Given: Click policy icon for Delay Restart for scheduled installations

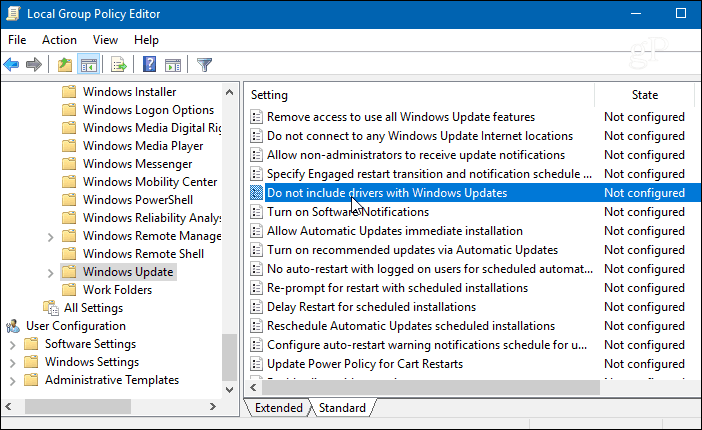Looking at the screenshot, I should coord(256,307).
